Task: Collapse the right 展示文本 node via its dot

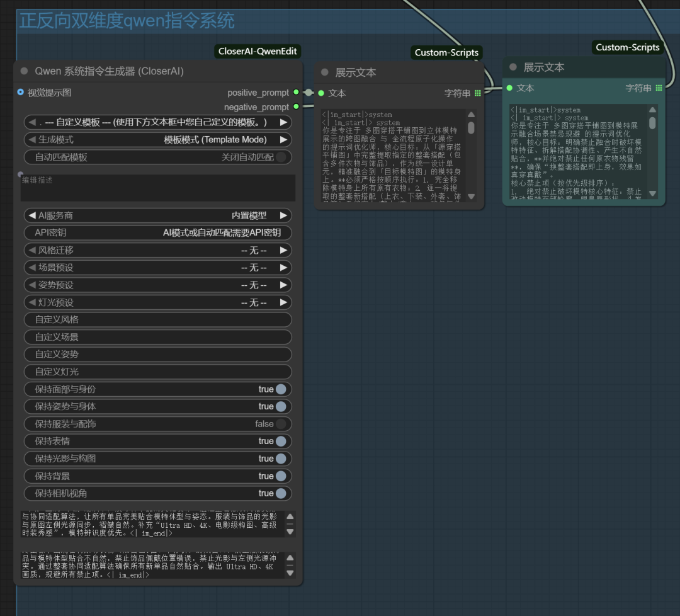Action: pyautogui.click(x=513, y=67)
